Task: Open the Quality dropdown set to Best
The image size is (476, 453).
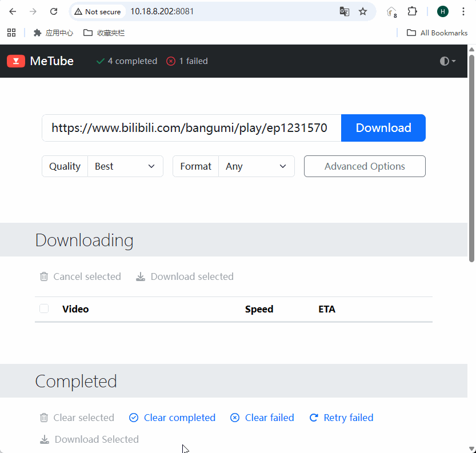Action: pyautogui.click(x=125, y=166)
